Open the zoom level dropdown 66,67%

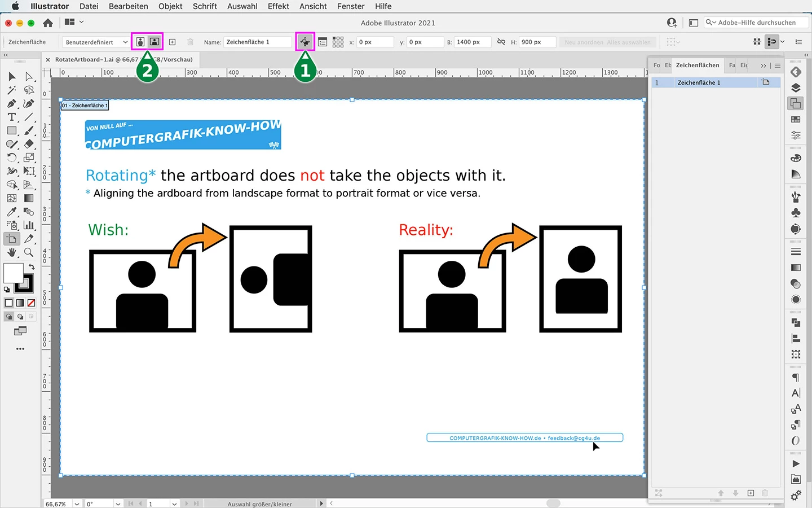[77, 504]
